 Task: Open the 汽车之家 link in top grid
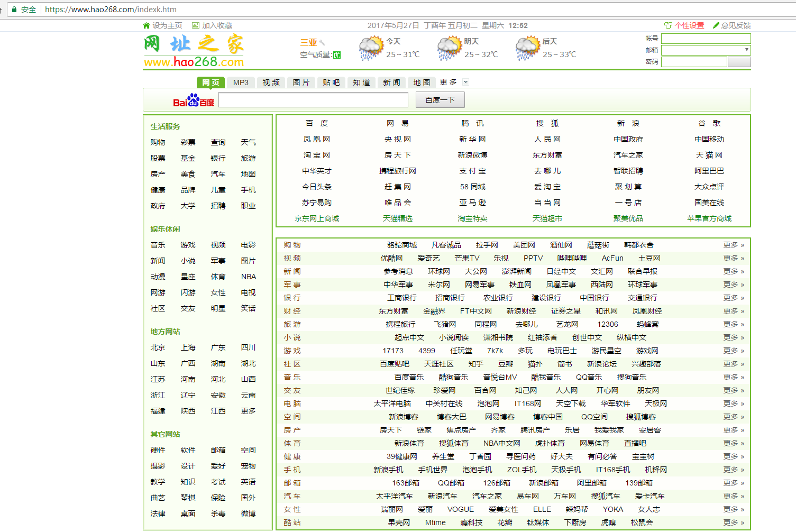(628, 155)
